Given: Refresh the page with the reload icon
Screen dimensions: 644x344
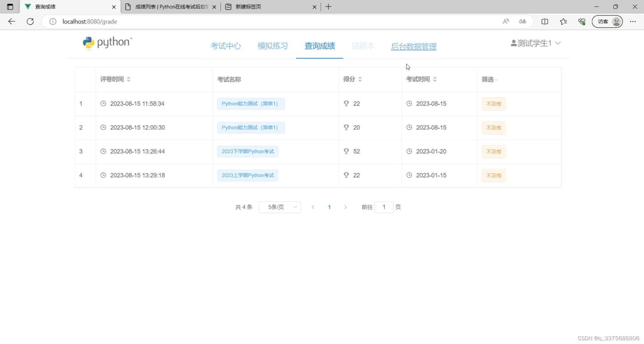Looking at the screenshot, I should click(30, 21).
